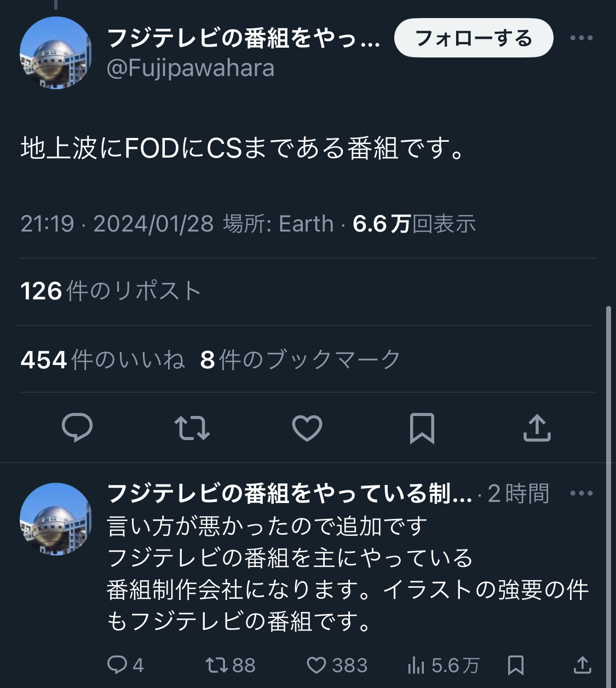Share the reply tweet

582,665
